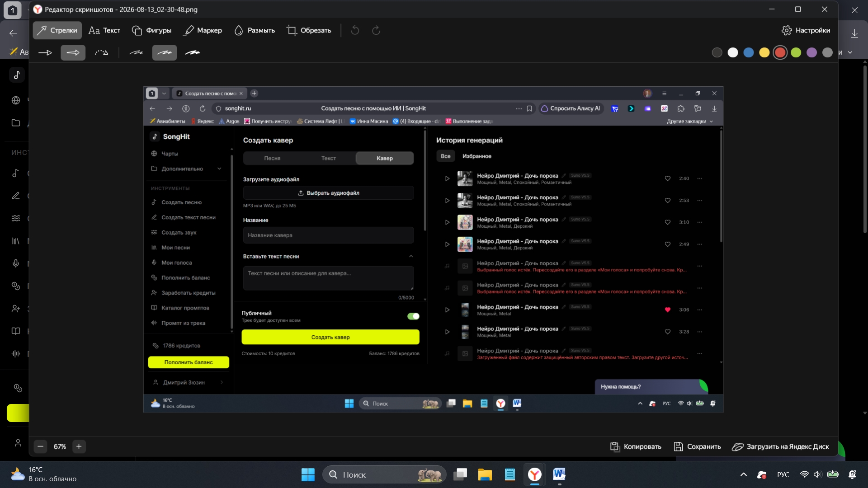Undo the last edit in the editor
The image size is (868, 488).
coord(355,30)
